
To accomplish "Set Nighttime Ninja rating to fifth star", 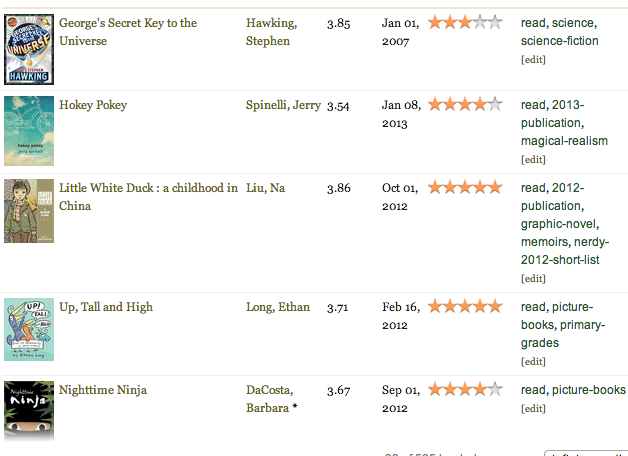I will pyautogui.click(x=495, y=389).
